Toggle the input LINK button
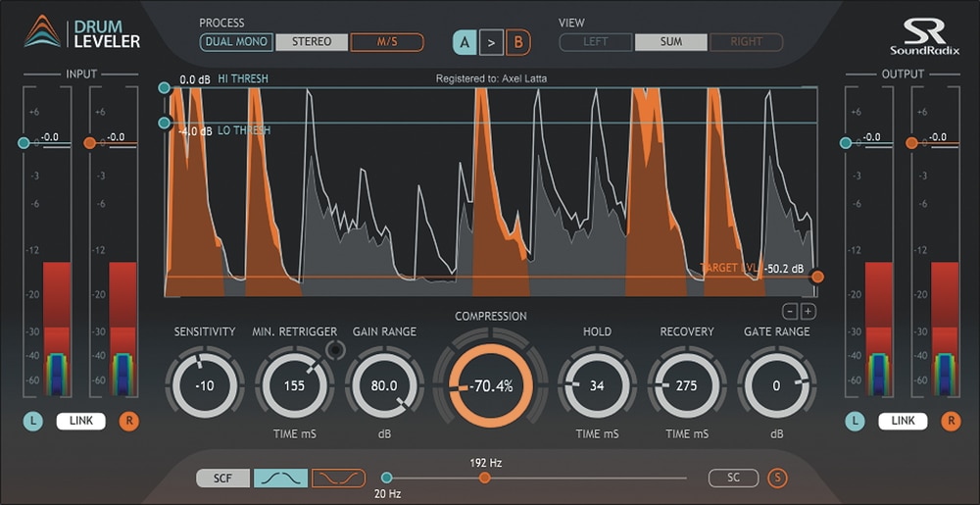This screenshot has width=980, height=505. tap(81, 422)
